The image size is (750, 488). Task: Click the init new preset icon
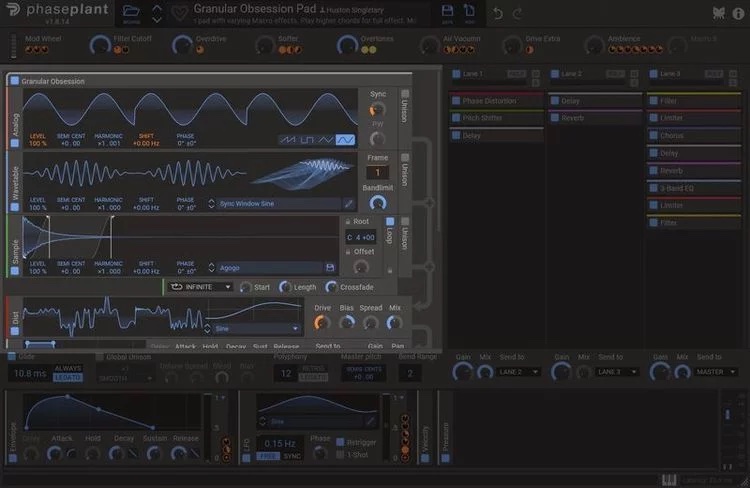[470, 11]
